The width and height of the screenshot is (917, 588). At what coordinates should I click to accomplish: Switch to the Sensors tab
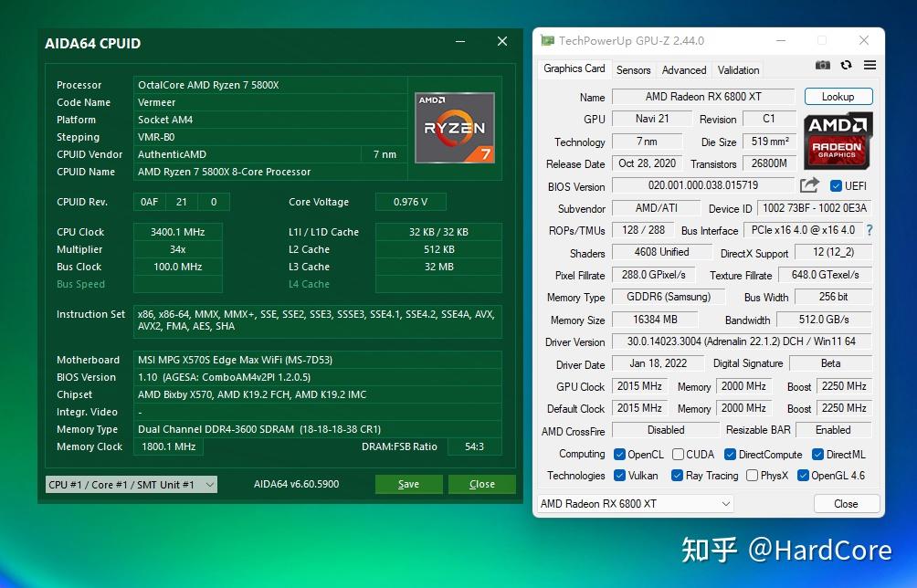pos(633,70)
